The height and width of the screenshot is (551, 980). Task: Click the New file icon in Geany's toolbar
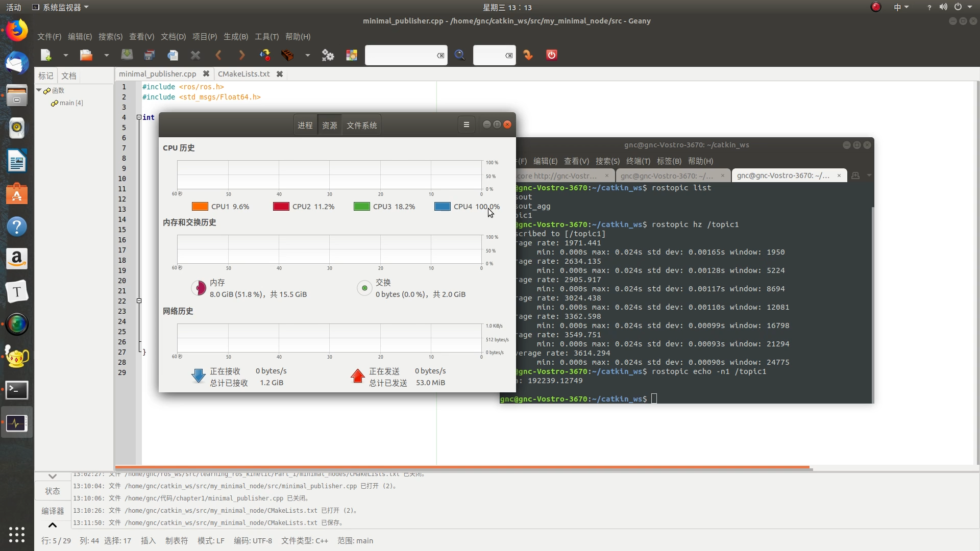coord(46,55)
